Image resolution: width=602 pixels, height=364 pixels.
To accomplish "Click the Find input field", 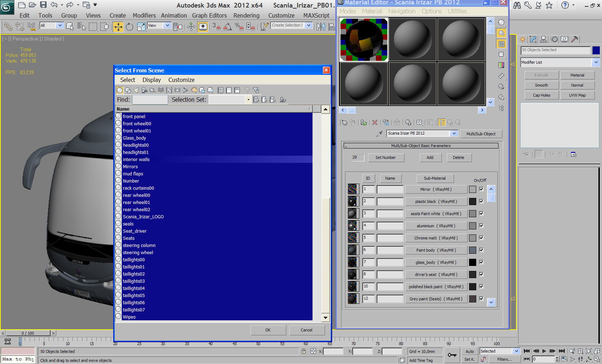I will [x=150, y=100].
